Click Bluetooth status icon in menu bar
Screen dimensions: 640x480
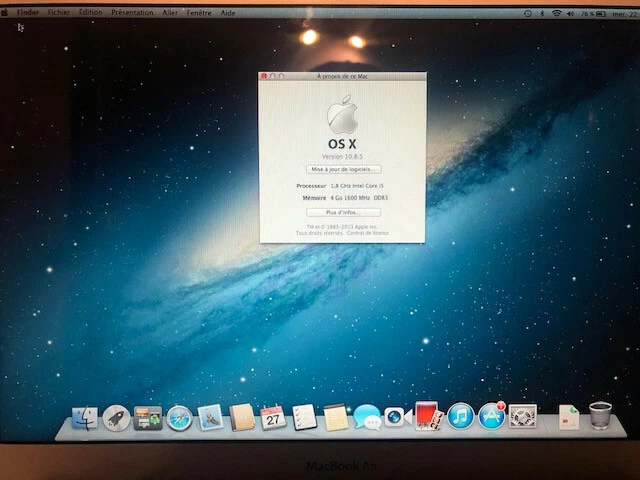[x=542, y=13]
